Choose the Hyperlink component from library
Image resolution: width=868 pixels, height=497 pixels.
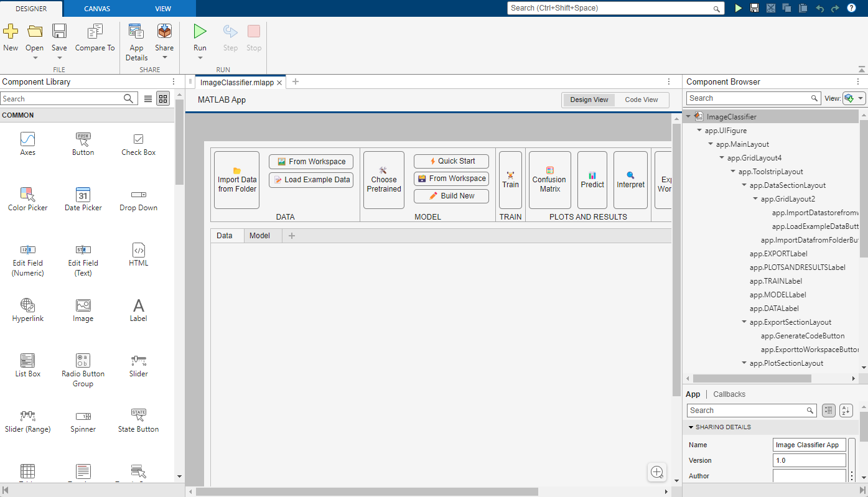28,305
